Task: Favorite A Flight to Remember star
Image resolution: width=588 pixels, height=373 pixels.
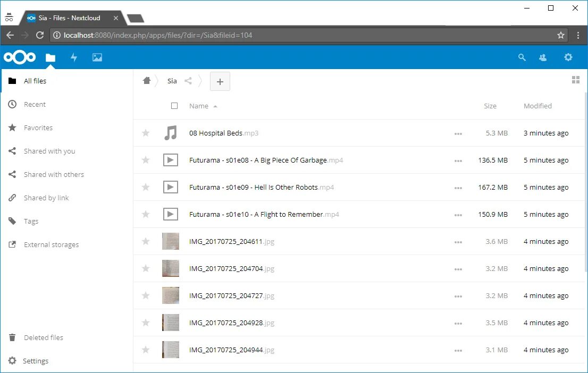Action: [x=146, y=214]
